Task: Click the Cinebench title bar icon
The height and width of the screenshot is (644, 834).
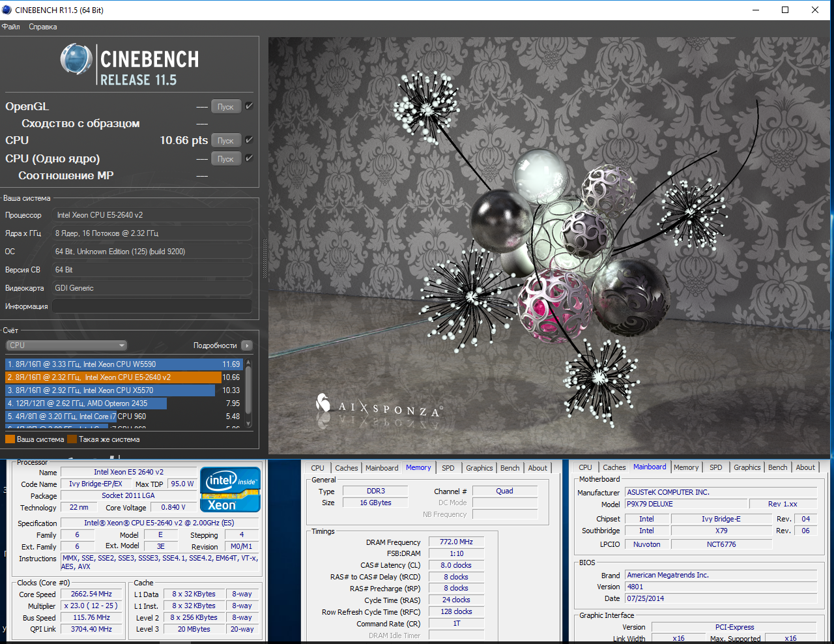Action: (x=7, y=10)
